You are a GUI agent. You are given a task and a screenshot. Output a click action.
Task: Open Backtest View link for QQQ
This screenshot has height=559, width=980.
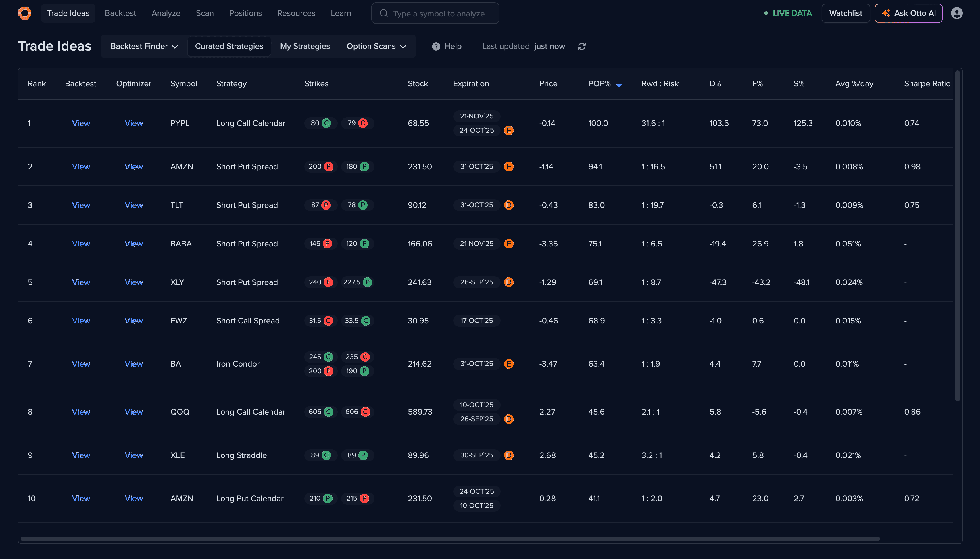click(x=81, y=412)
